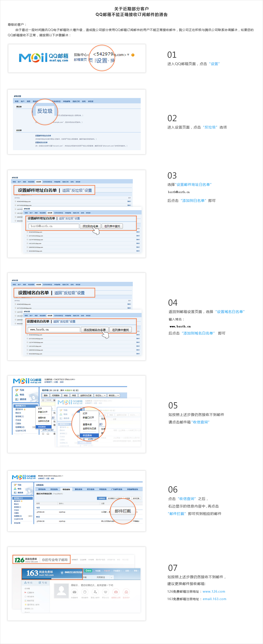Click the 全部收信 filter button in step 06
Screen dimensions: 263x644
[x=101, y=498]
